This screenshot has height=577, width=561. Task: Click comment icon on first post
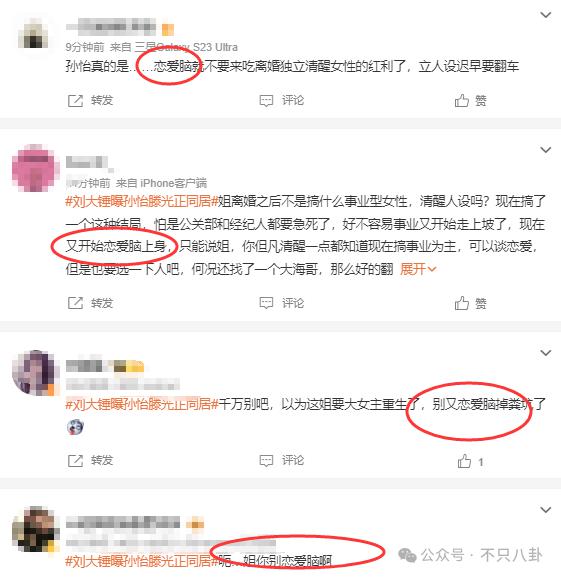[266, 100]
